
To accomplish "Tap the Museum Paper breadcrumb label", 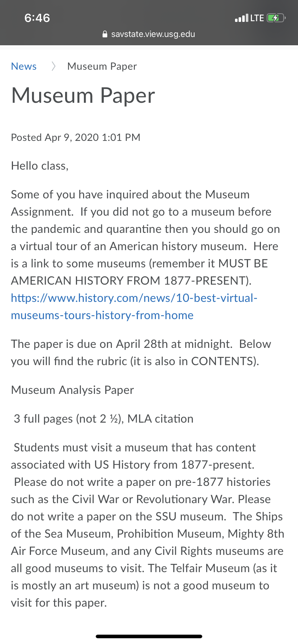I will click(x=102, y=66).
